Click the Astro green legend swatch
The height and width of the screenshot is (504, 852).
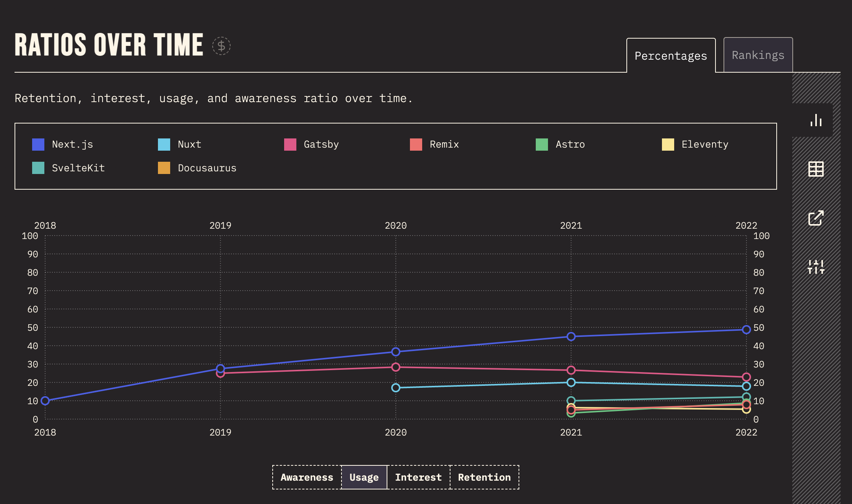[x=542, y=145]
